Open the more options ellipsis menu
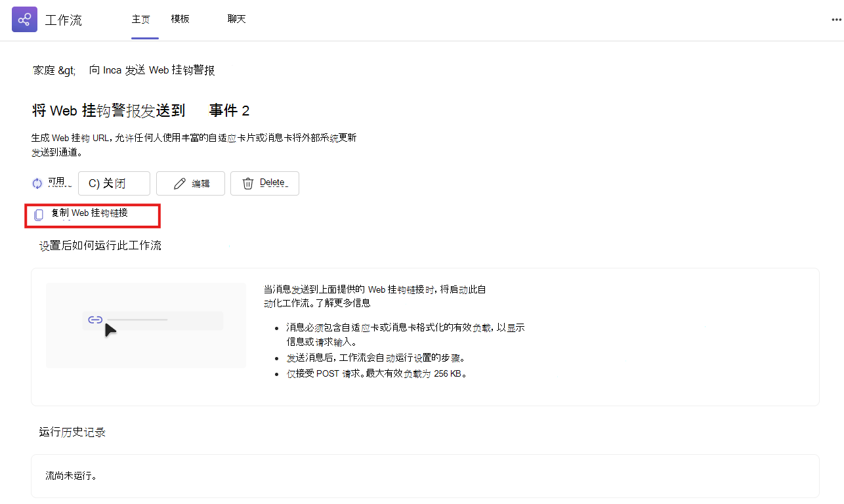The width and height of the screenshot is (844, 504). (x=837, y=20)
